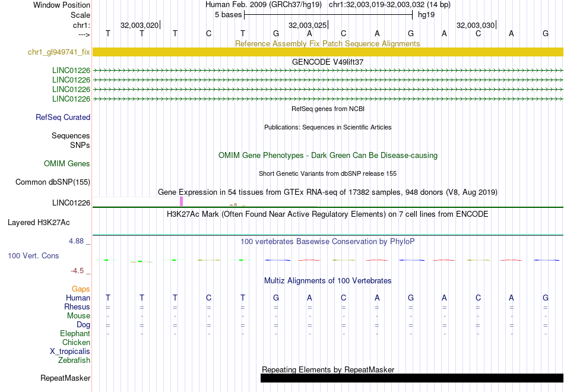Click the Human Feb. 2009 (GRCh37/hg19) text

tap(265, 5)
